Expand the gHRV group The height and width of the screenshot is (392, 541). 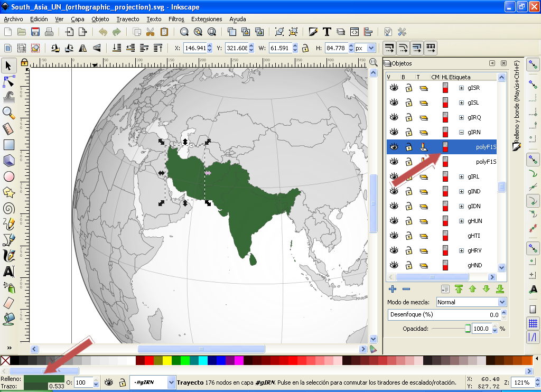pos(461,250)
